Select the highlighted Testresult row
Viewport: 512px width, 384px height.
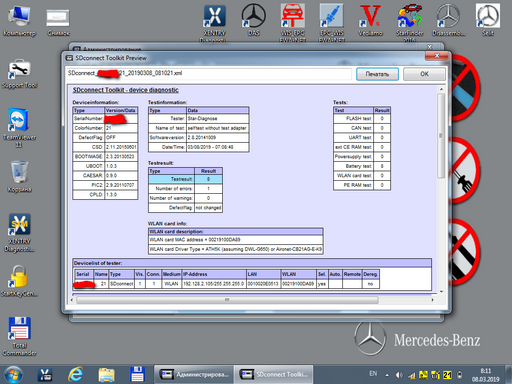tap(185, 179)
